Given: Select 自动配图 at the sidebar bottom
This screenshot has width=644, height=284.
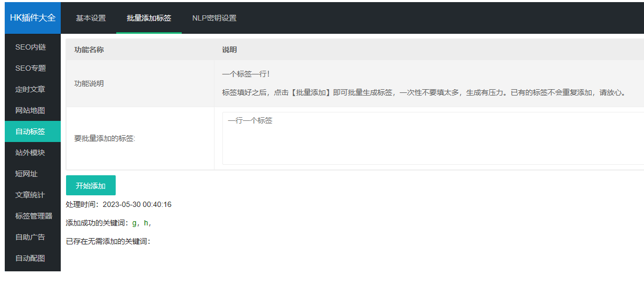Looking at the screenshot, I should point(31,258).
